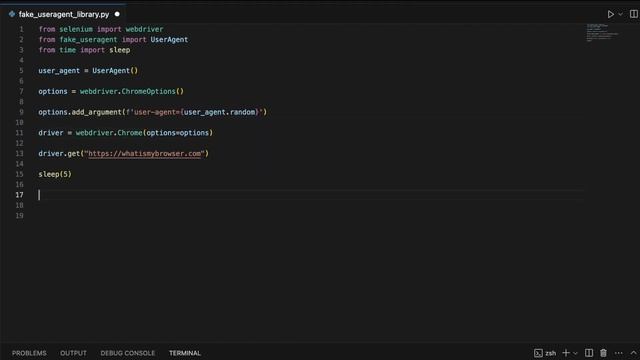640x360 pixels.
Task: Click line number 13 in gutter
Action: 19,153
